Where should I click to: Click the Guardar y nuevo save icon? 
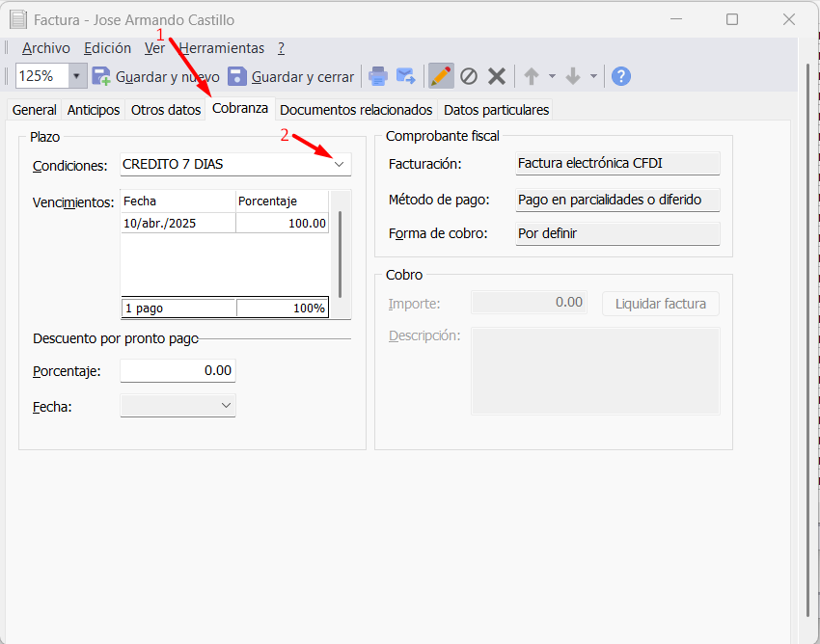[101, 76]
